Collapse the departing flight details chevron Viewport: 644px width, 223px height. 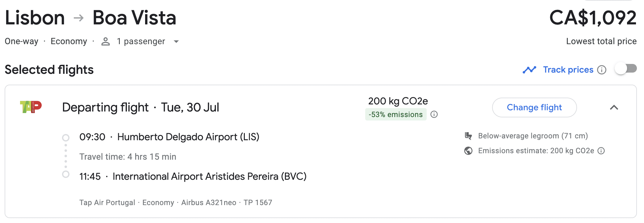(x=614, y=107)
